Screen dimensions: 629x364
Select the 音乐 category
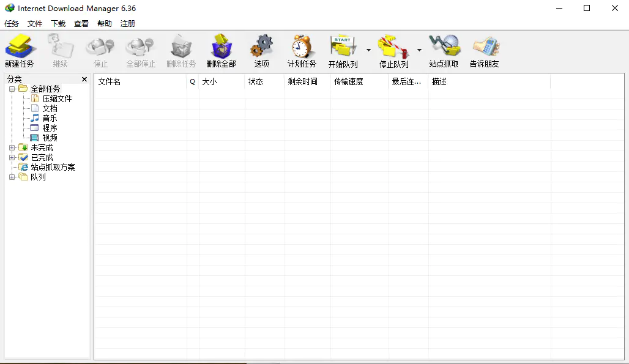point(50,118)
